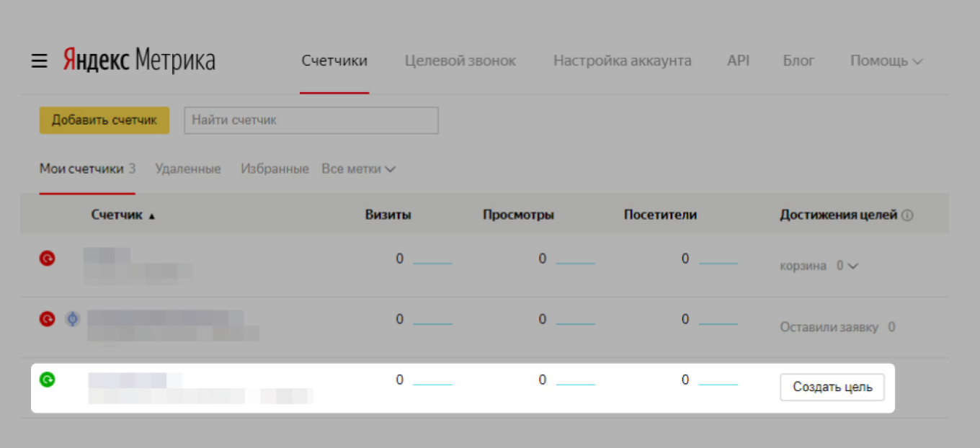The height and width of the screenshot is (448, 980).
Task: Open Настройка аккаунта tab
Action: (623, 61)
